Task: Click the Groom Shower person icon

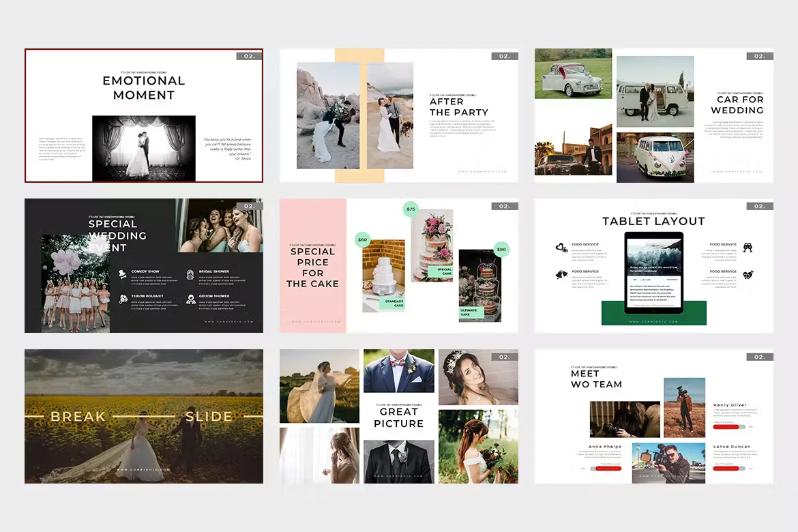Action: point(191,299)
